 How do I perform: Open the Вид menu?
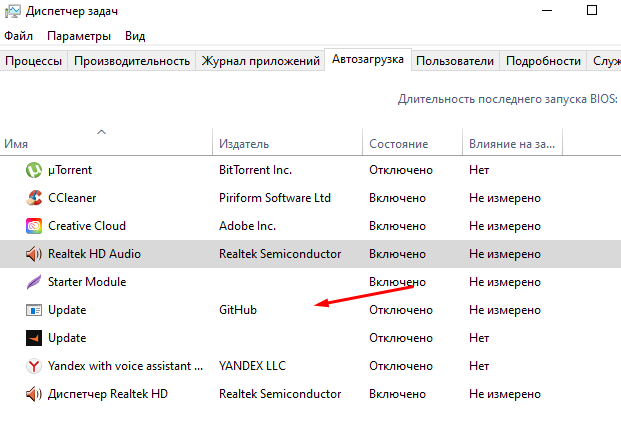135,35
